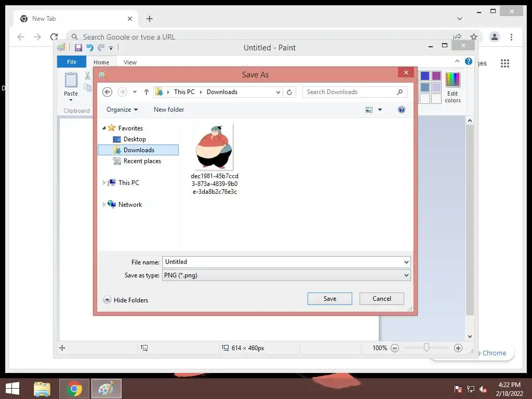Click the Undo arrow in Paint title bar

point(90,48)
